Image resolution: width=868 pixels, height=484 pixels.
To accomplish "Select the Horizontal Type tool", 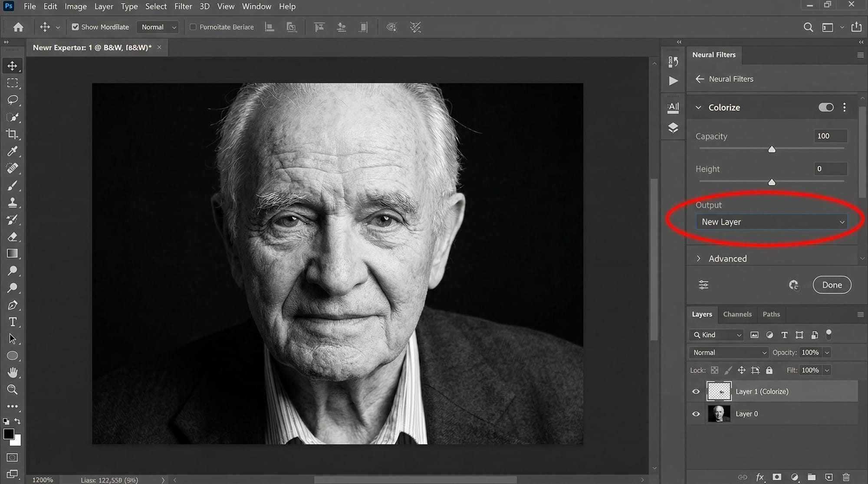I will coord(12,322).
